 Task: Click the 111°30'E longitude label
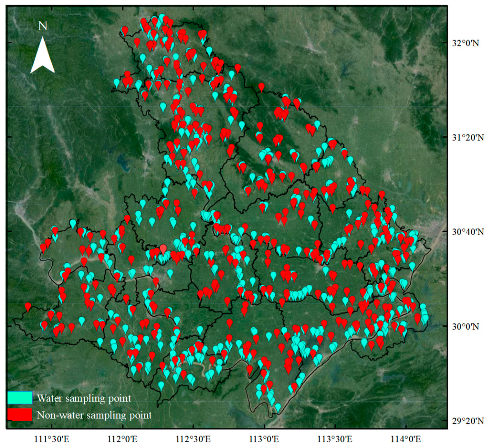click(52, 439)
